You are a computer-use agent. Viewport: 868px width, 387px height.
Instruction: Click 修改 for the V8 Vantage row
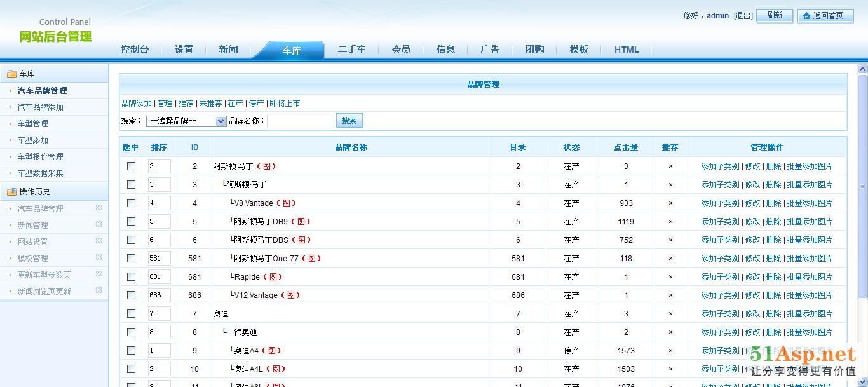[752, 203]
